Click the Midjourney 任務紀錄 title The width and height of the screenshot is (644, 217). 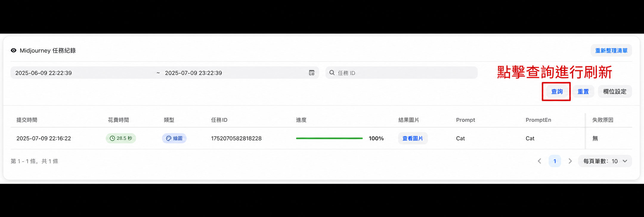pos(48,50)
